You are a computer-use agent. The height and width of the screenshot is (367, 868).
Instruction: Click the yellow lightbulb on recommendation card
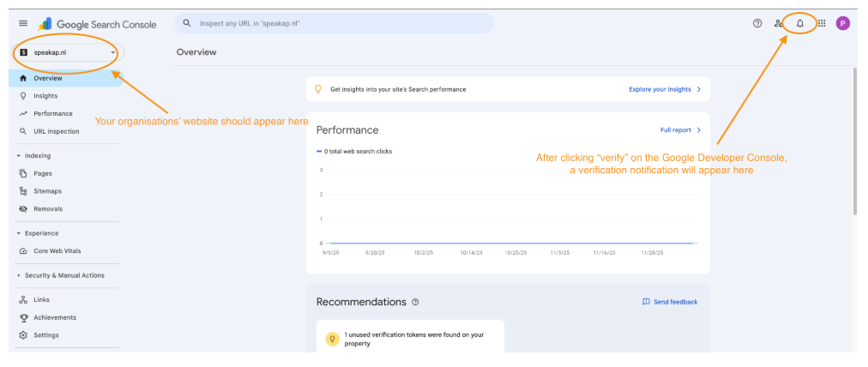(x=332, y=339)
